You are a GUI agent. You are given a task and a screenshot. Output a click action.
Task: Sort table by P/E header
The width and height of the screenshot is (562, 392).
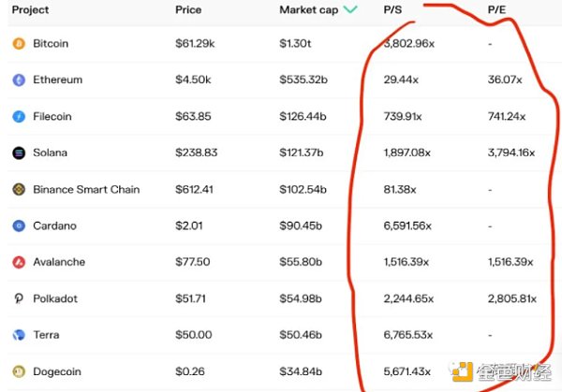click(497, 10)
